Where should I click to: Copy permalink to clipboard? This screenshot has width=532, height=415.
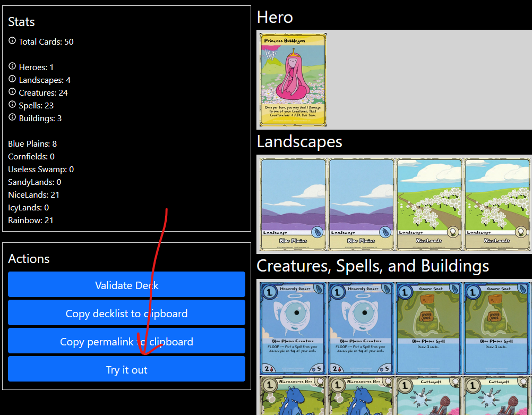126,342
